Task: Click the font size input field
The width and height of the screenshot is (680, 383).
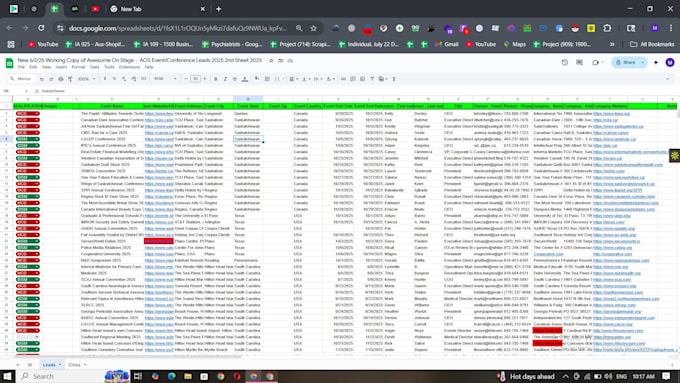Action: coord(195,79)
